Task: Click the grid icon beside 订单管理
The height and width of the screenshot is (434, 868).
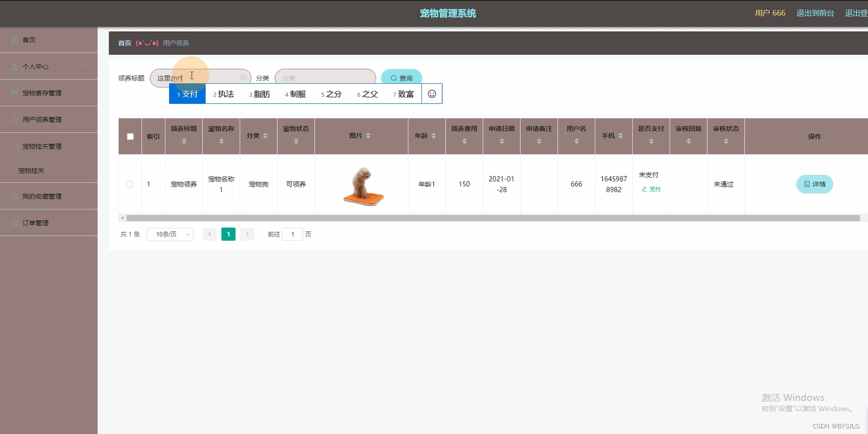Action: pyautogui.click(x=14, y=223)
